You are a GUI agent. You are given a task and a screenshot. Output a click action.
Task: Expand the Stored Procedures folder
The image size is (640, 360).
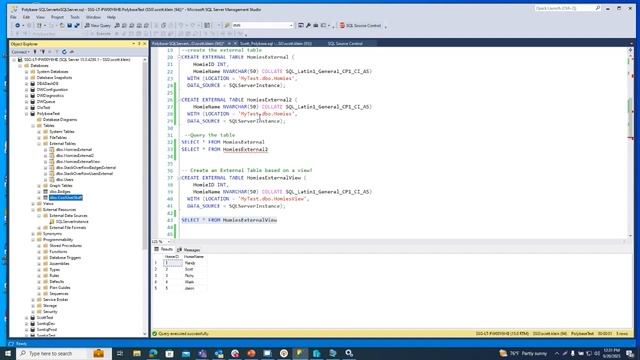click(x=40, y=246)
